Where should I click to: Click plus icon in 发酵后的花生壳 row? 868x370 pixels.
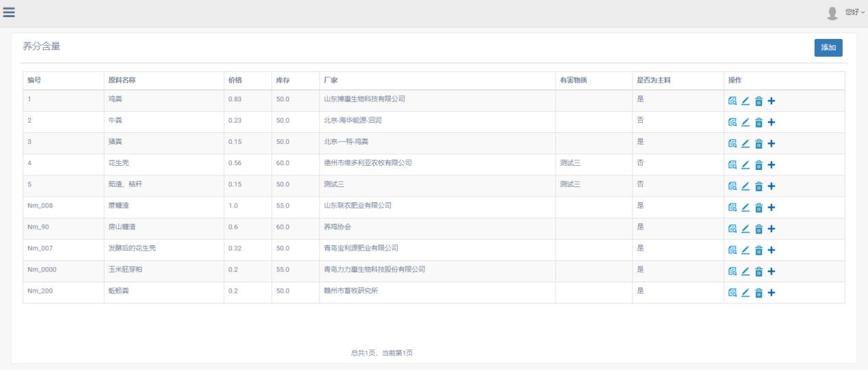click(771, 250)
